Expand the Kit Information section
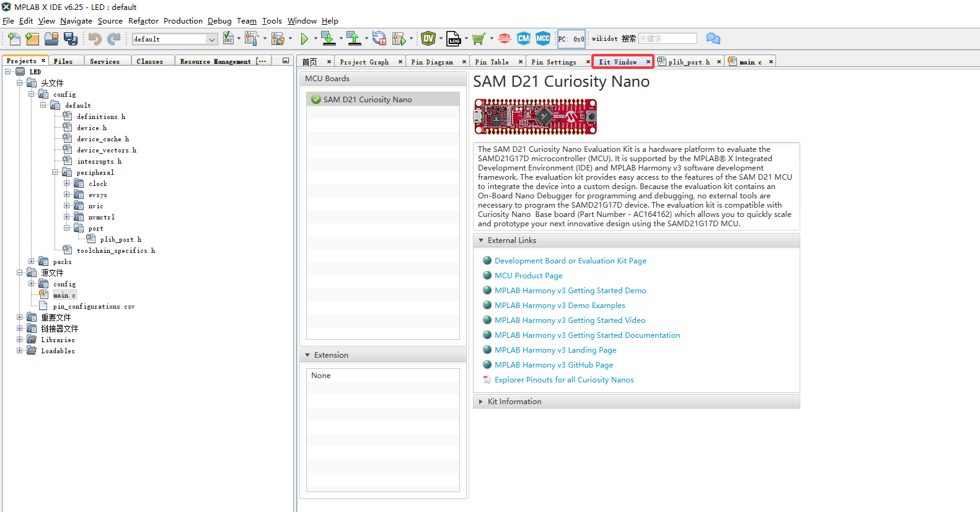 pyautogui.click(x=481, y=402)
